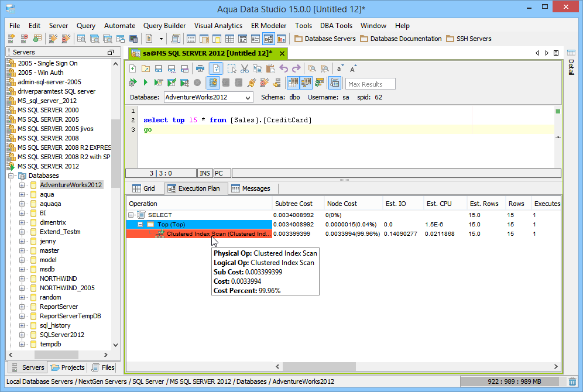Select the MS SQL SERVER 2008 server entry

point(49,138)
